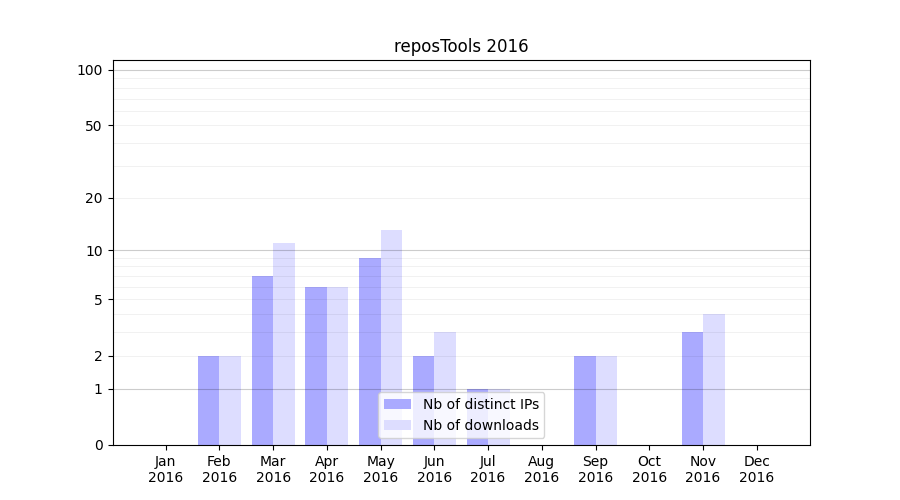Image resolution: width=900 pixels, height=500 pixels.
Task: Click the November downloads light bar
Action: (x=714, y=380)
